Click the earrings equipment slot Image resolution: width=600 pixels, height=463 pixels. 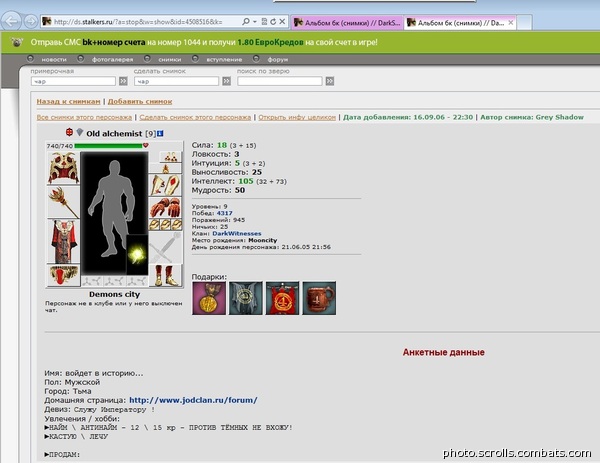pos(171,157)
